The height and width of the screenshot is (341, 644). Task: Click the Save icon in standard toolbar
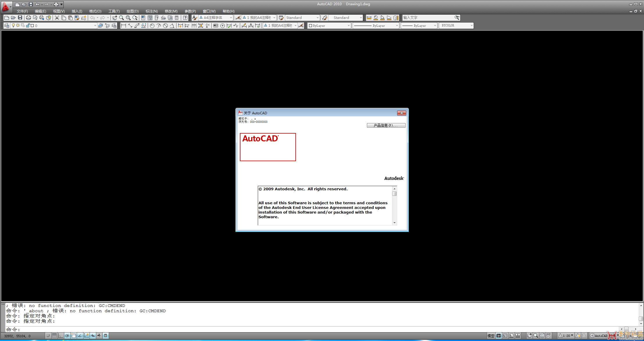(x=20, y=18)
